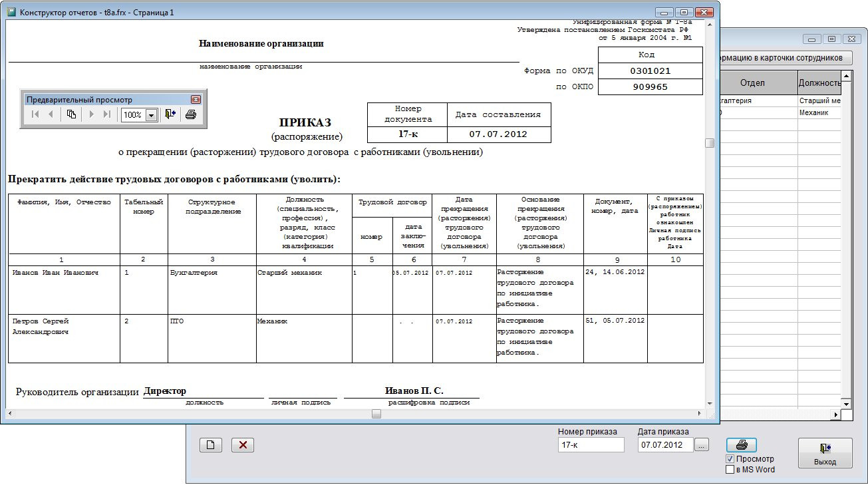Go to next page in preview toolbar
The height and width of the screenshot is (485, 868).
click(92, 114)
